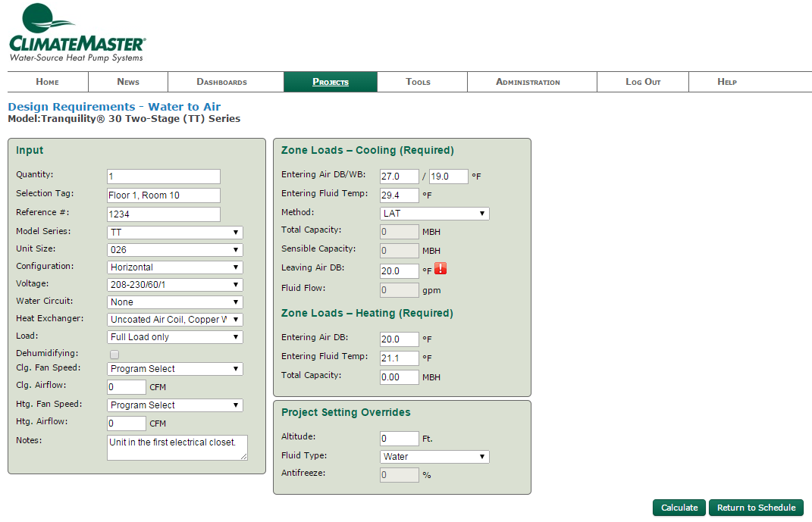Click the ClimateMaster logo
Screen dimensions: 812x522
(x=77, y=33)
